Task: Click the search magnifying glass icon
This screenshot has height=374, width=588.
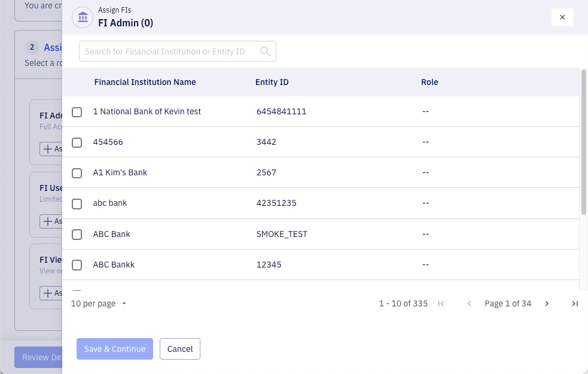Action: pyautogui.click(x=265, y=51)
